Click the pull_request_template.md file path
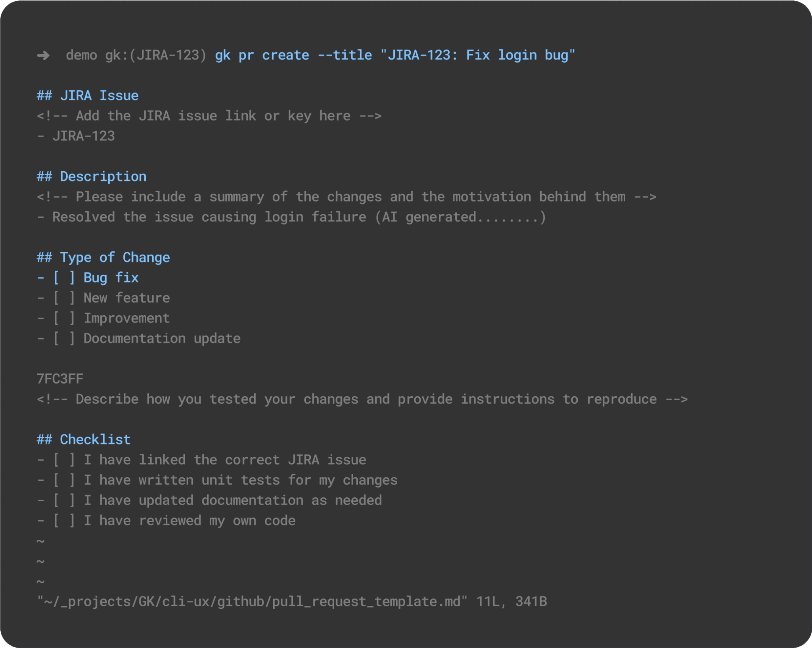Viewport: 812px width, 648px height. pos(252,602)
